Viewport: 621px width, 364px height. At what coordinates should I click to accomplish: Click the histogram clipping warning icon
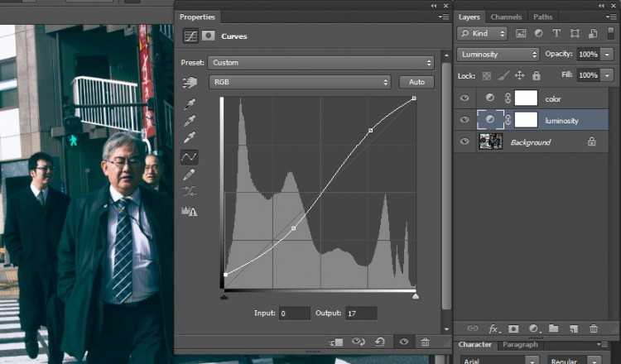190,211
